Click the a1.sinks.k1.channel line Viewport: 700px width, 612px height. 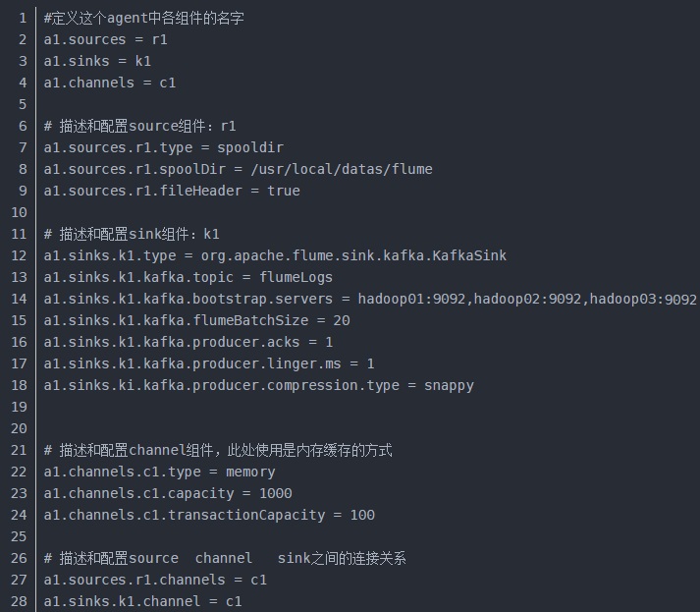click(x=142, y=602)
